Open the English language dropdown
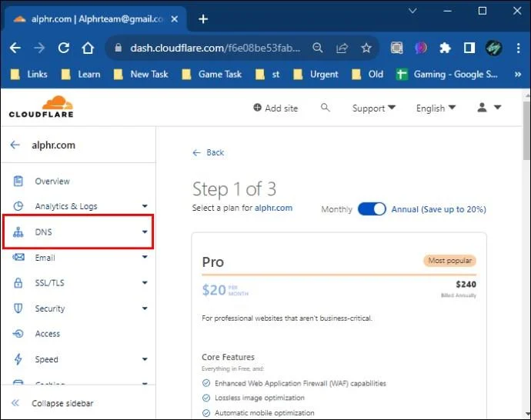The width and height of the screenshot is (531, 420). point(436,108)
